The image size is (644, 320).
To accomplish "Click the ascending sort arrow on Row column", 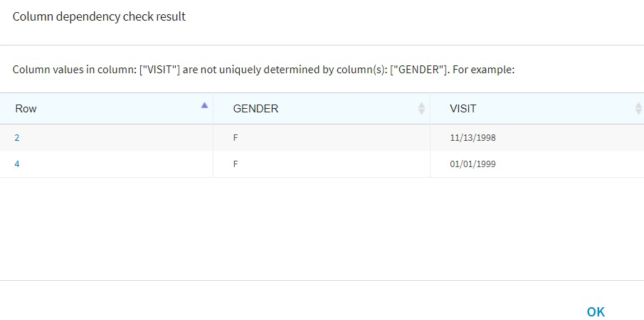I will pos(205,105).
